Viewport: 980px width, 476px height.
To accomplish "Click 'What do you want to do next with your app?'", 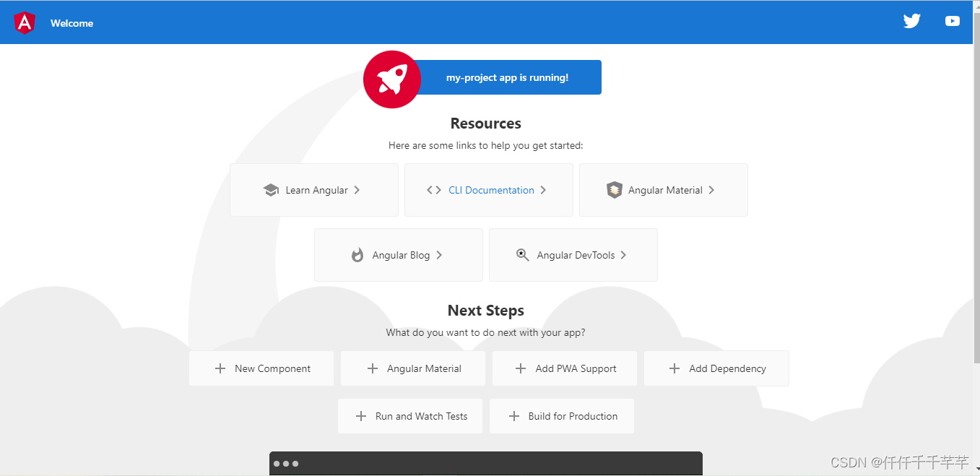I will (485, 333).
